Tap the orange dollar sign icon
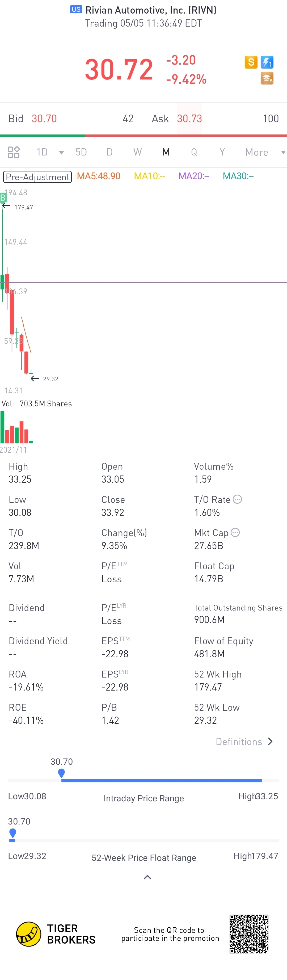Image resolution: width=287 pixels, height=980 pixels. (251, 62)
